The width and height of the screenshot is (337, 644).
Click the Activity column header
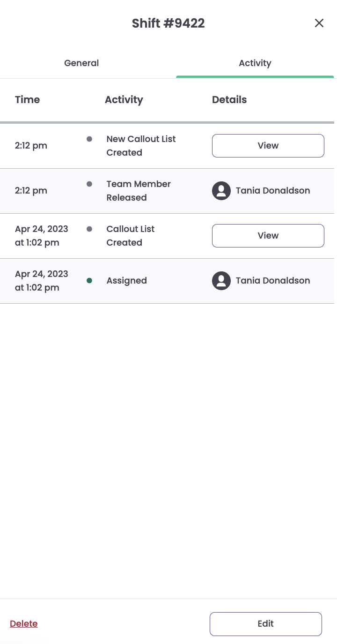click(x=124, y=100)
